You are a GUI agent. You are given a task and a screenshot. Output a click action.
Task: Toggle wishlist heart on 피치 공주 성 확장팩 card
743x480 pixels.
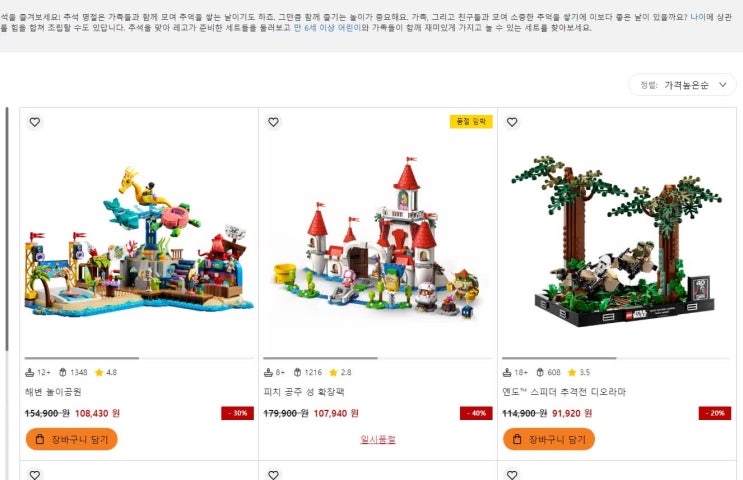(x=273, y=122)
